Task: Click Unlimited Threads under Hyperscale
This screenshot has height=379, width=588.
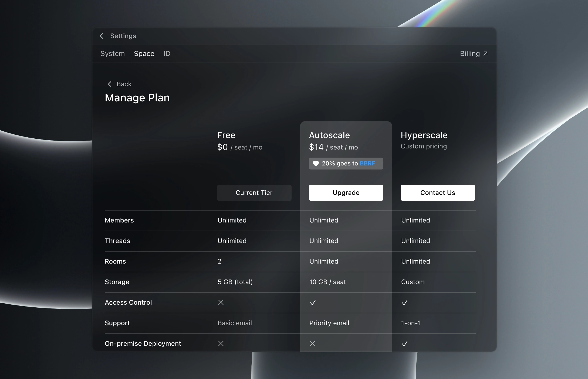Action: click(x=415, y=241)
